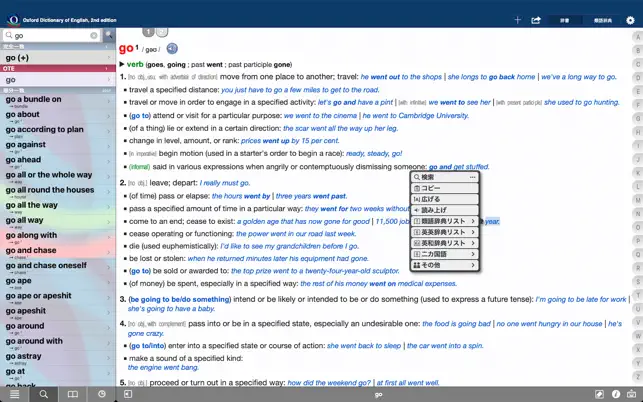Clear the search field text
This screenshot has width=643, height=402.
tap(94, 36)
